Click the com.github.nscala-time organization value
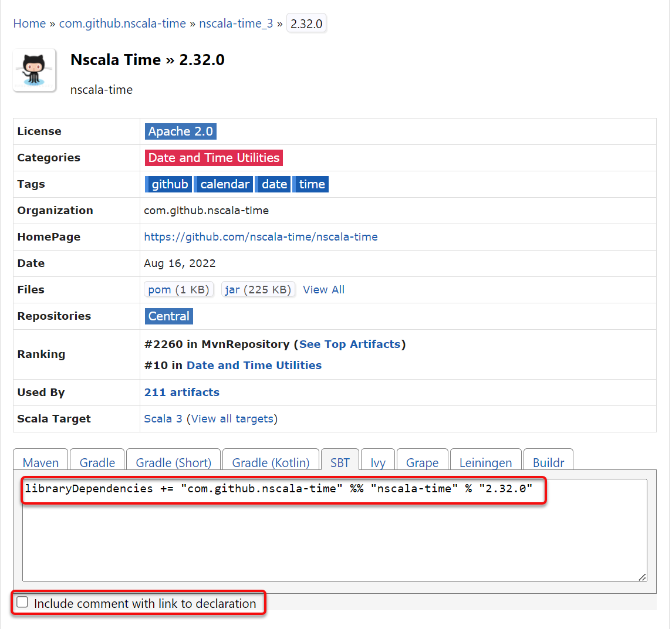 (x=207, y=211)
